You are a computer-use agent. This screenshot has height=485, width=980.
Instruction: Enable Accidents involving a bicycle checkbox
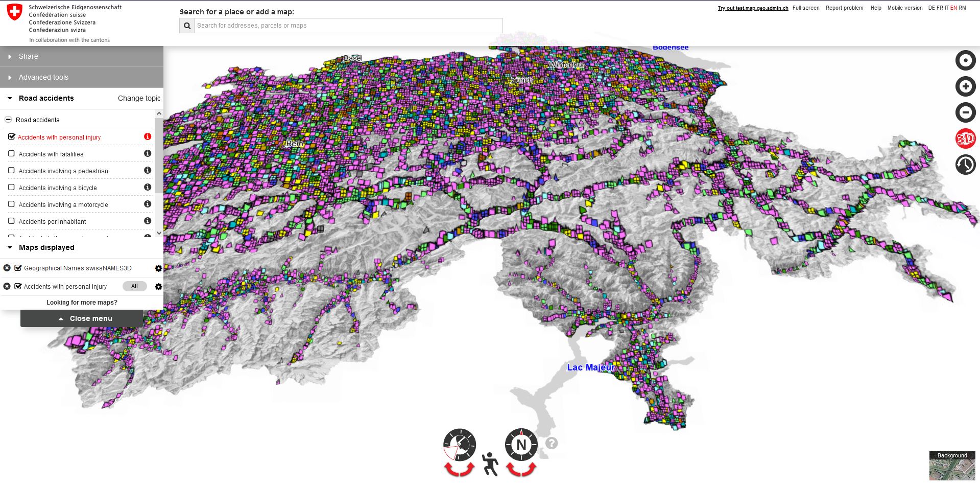click(11, 187)
